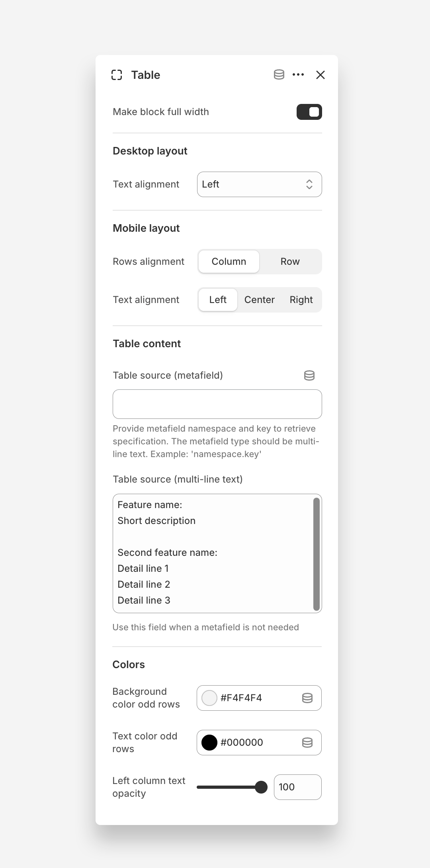Click the Left column text opacity slider handle
This screenshot has height=868, width=430.
(x=261, y=787)
